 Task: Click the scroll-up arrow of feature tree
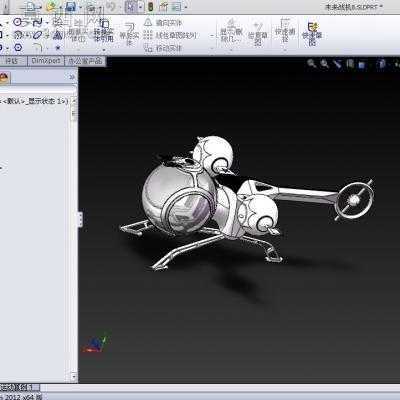tap(74, 100)
